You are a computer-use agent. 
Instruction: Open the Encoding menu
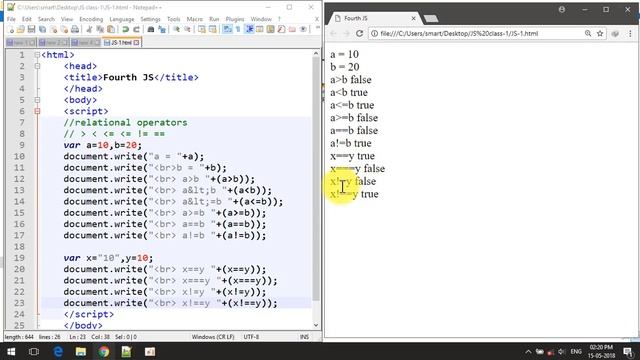[91, 19]
